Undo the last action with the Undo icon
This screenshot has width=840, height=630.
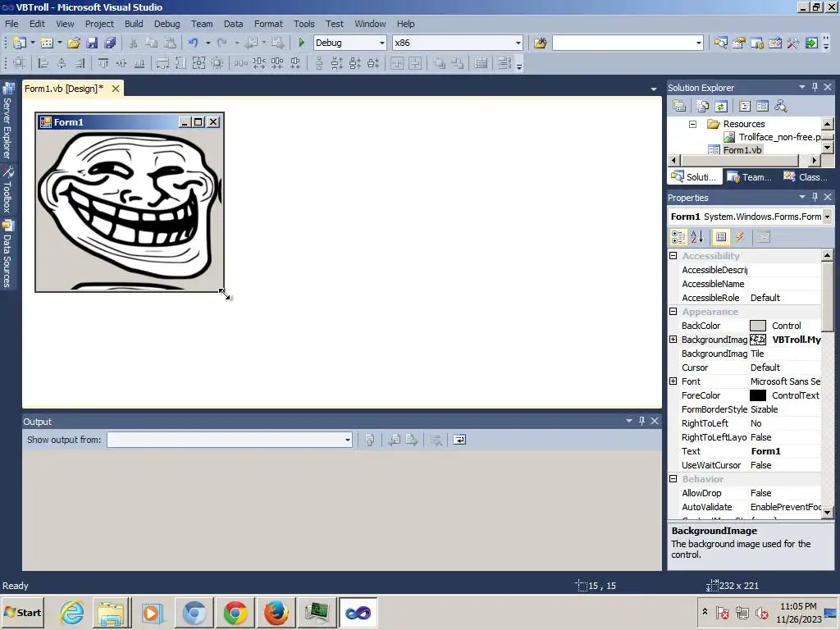(193, 43)
